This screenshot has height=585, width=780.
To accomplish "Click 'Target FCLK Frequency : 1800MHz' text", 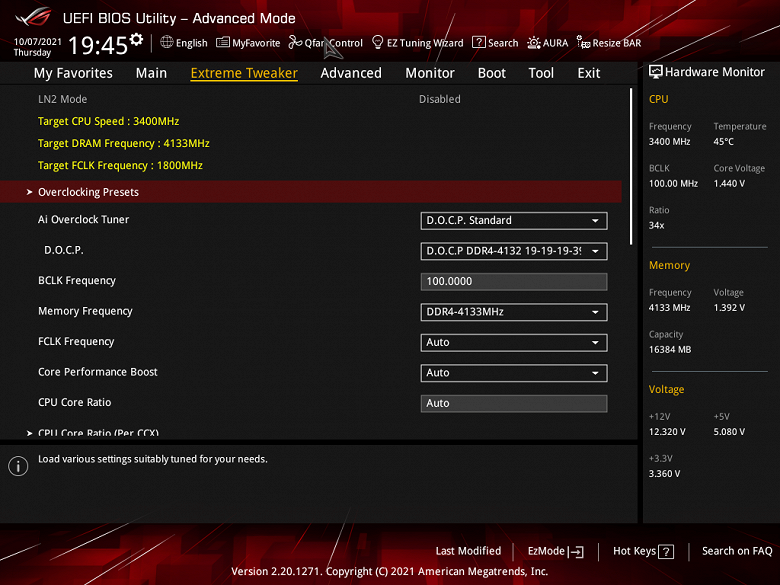I will (x=120, y=166).
